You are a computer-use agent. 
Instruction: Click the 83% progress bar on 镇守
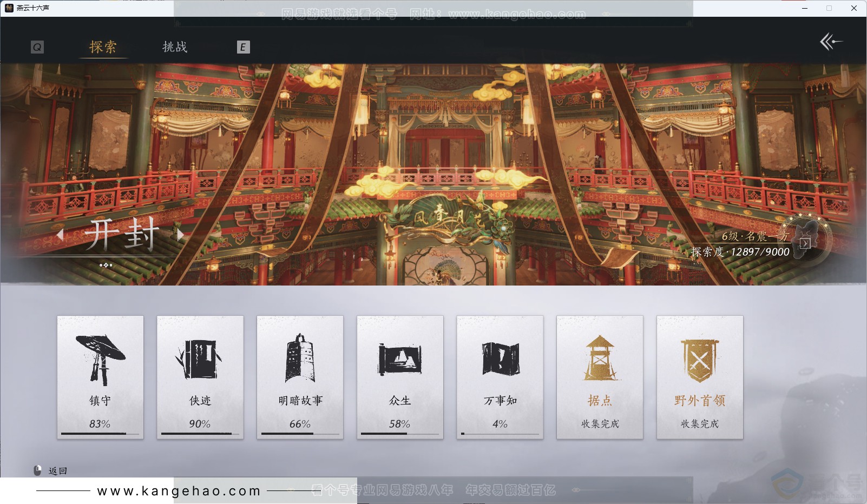pos(100,434)
